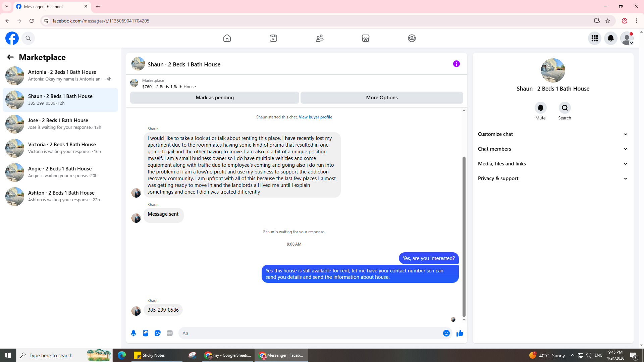Click the chat header listing thumbnail
Viewport: 644px width, 362px height.
(x=138, y=64)
